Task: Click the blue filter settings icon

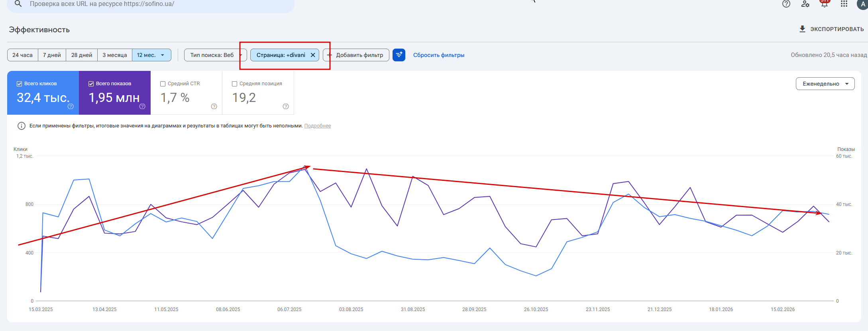Action: pos(399,55)
